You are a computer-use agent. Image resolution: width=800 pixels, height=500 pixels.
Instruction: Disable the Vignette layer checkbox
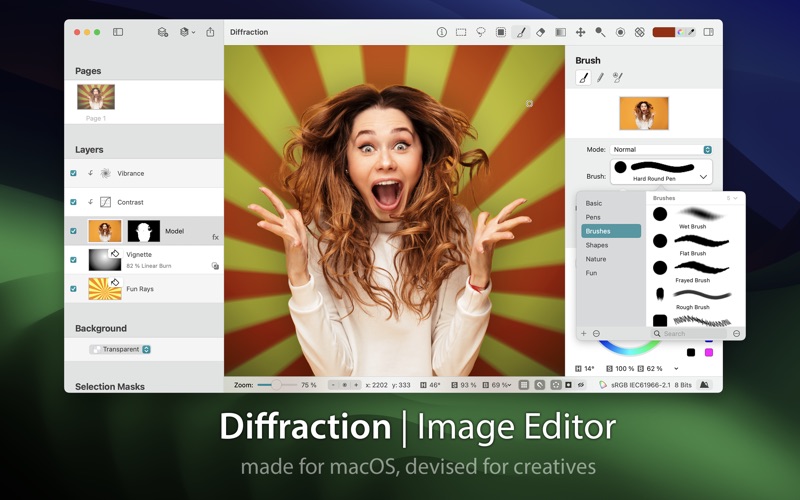tap(73, 260)
